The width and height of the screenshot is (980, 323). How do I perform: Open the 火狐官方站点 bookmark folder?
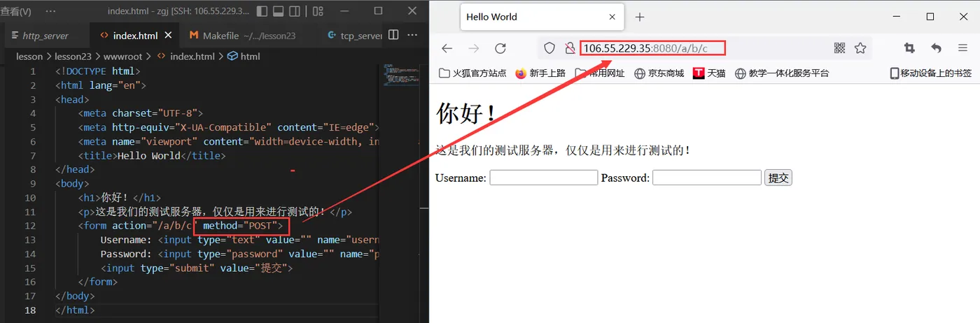(x=472, y=73)
